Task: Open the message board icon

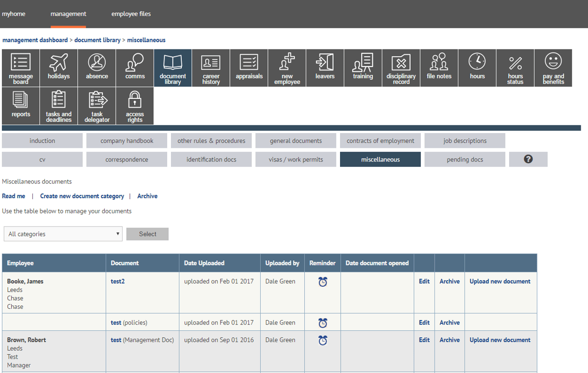Action: [21, 68]
